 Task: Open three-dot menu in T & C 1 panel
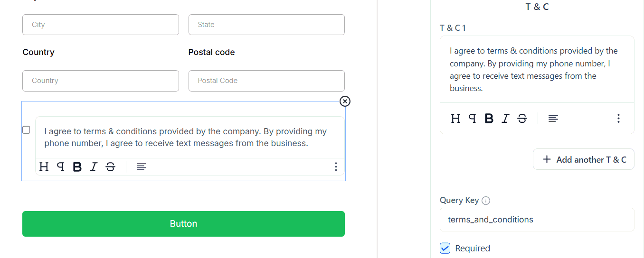point(618,118)
